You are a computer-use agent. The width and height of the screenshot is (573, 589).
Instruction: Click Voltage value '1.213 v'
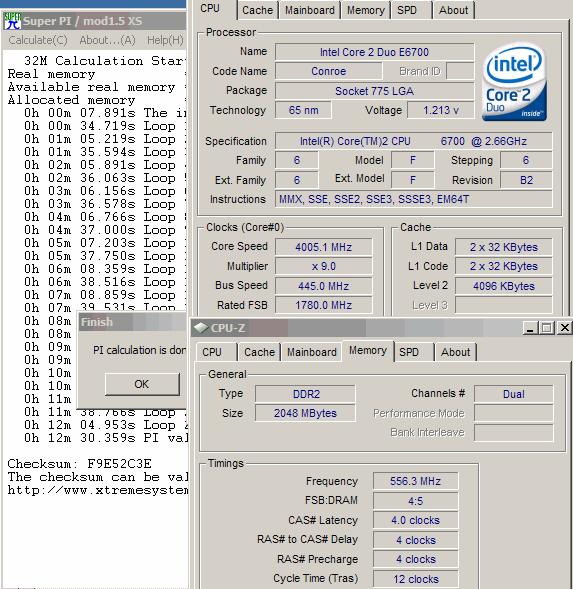pyautogui.click(x=441, y=110)
